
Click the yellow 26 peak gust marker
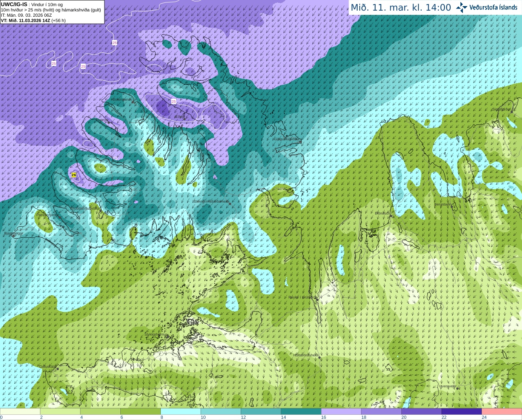coord(74,175)
